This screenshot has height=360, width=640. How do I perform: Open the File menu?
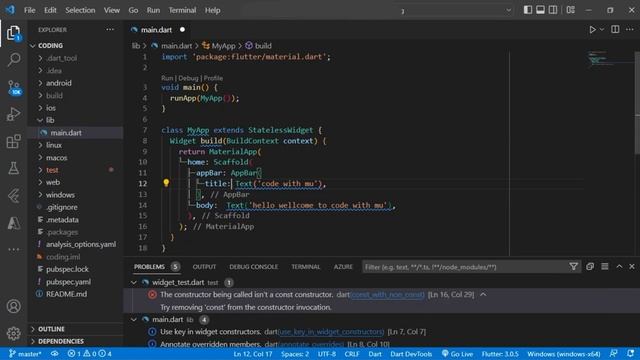[x=29, y=10]
